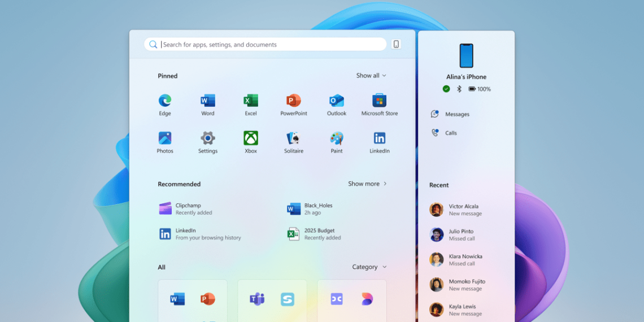Open the Outlook pinned app
This screenshot has width=644, height=322.
click(x=336, y=105)
